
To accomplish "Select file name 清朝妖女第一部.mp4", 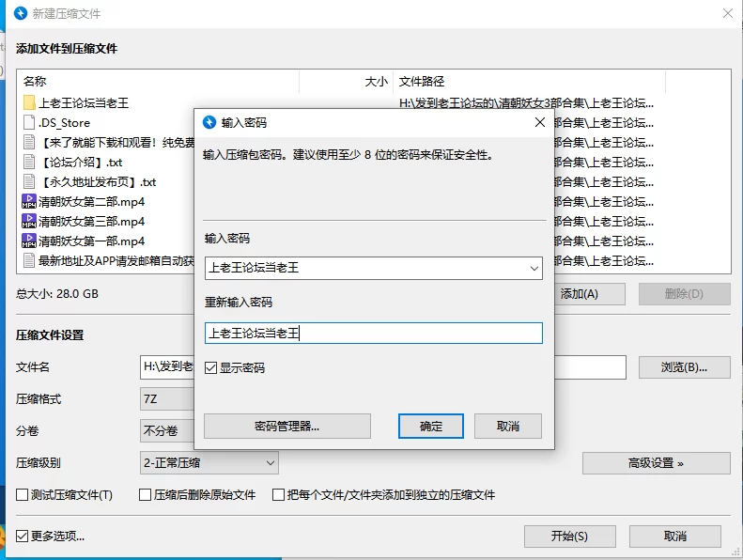I will click(x=91, y=241).
